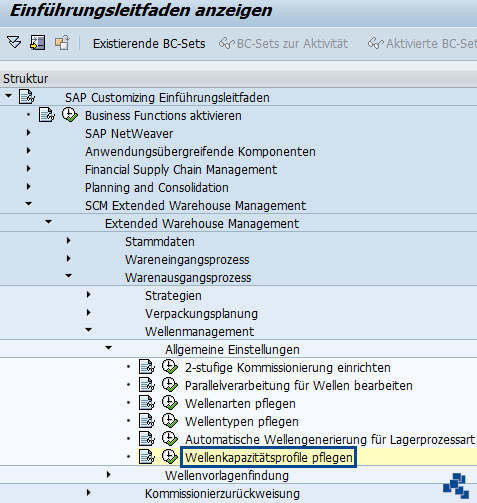Image resolution: width=477 pixels, height=503 pixels.
Task: Execute activity icon for Wellentypen pflegen
Action: pos(170,421)
